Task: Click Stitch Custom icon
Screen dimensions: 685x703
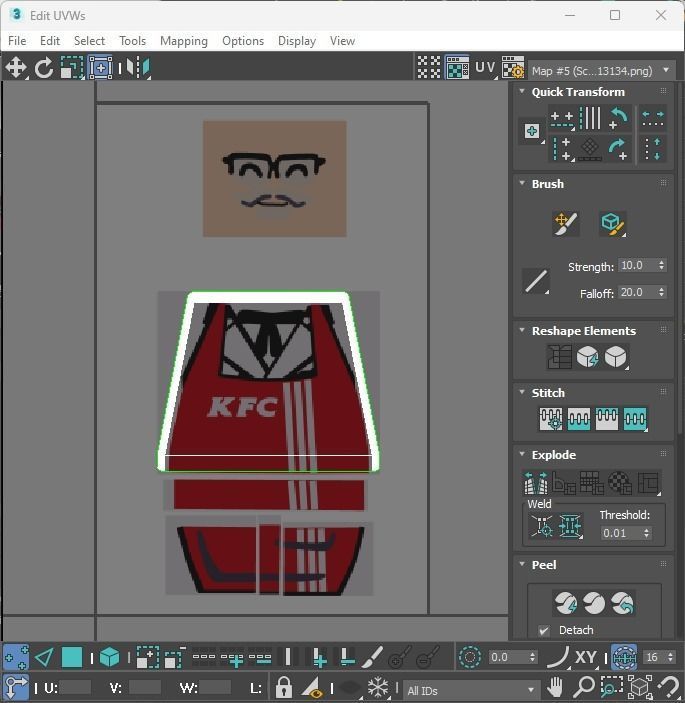Action: (x=635, y=419)
